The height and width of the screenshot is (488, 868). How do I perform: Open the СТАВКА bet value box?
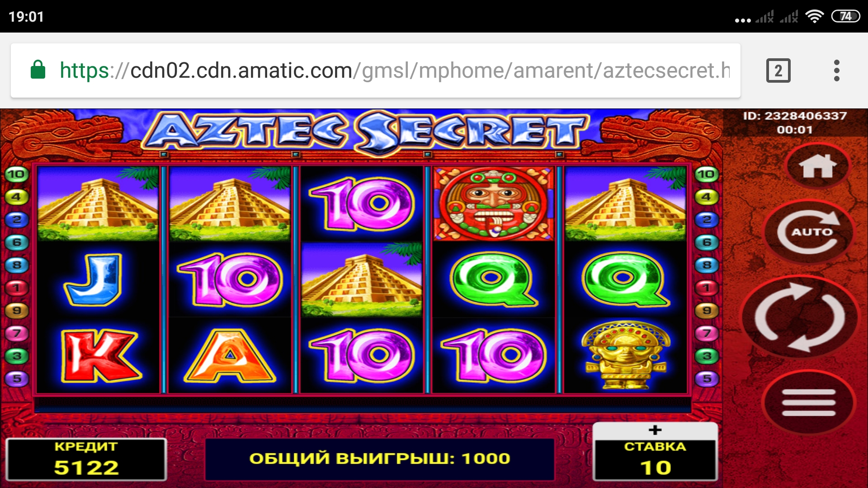pyautogui.click(x=655, y=460)
